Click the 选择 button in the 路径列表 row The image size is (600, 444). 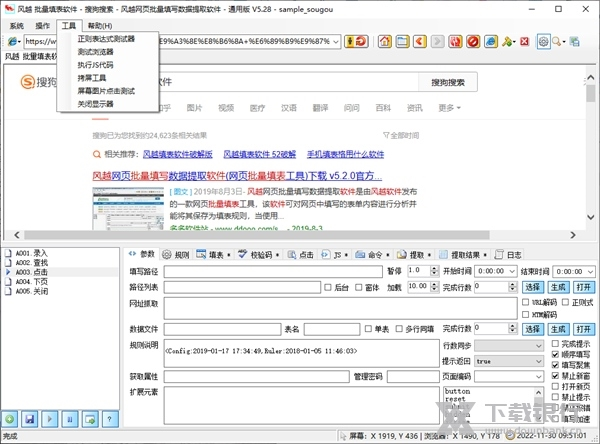(533, 287)
